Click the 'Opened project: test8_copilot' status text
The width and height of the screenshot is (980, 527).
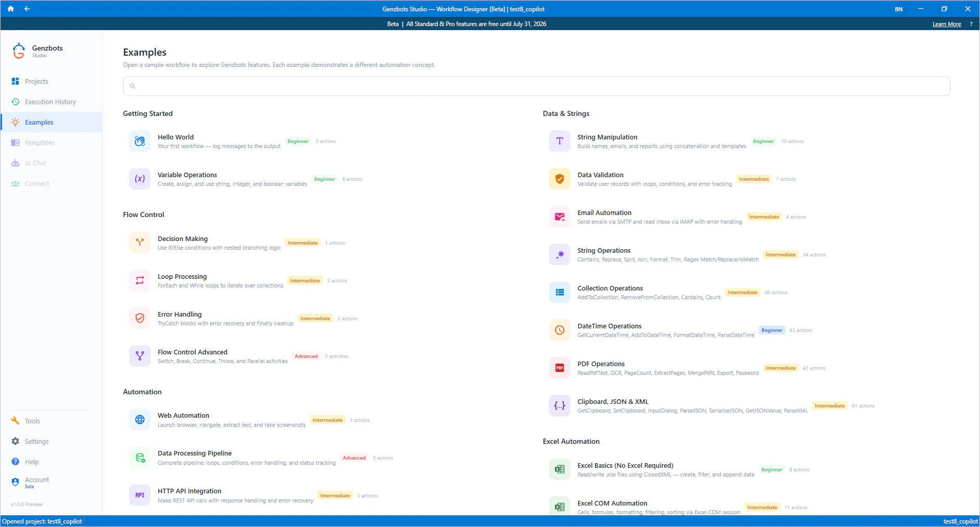tap(42, 521)
